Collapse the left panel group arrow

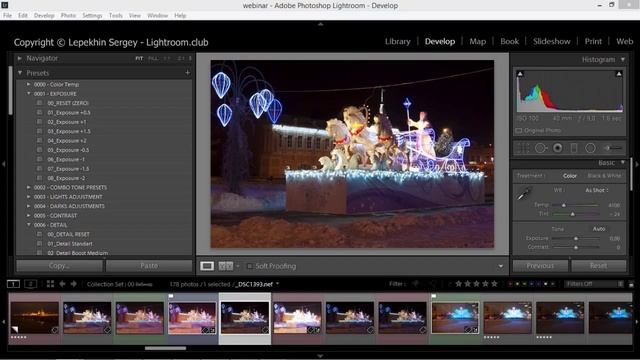[3, 164]
